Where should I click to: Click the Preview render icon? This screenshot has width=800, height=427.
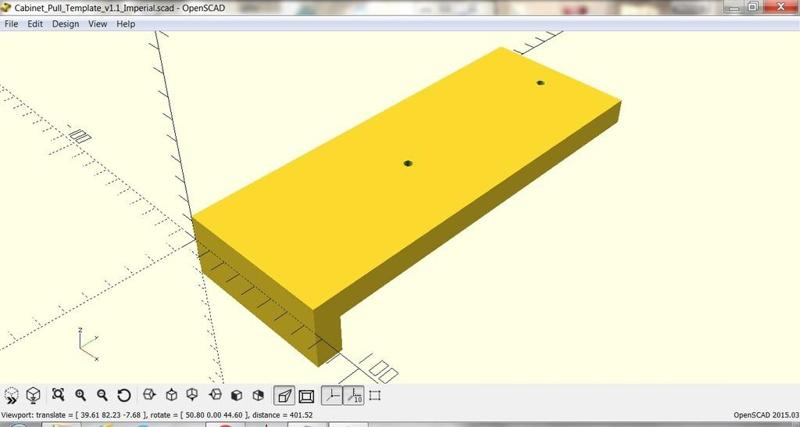pyautogui.click(x=11, y=395)
